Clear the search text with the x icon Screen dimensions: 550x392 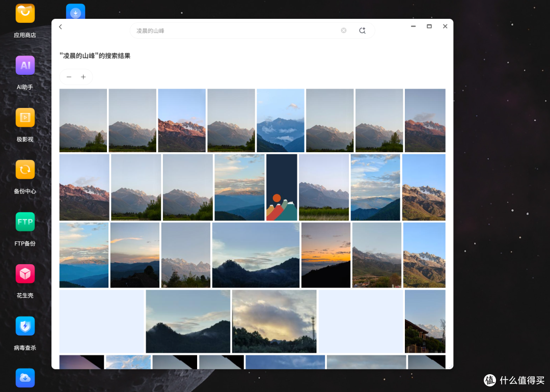tap(344, 31)
